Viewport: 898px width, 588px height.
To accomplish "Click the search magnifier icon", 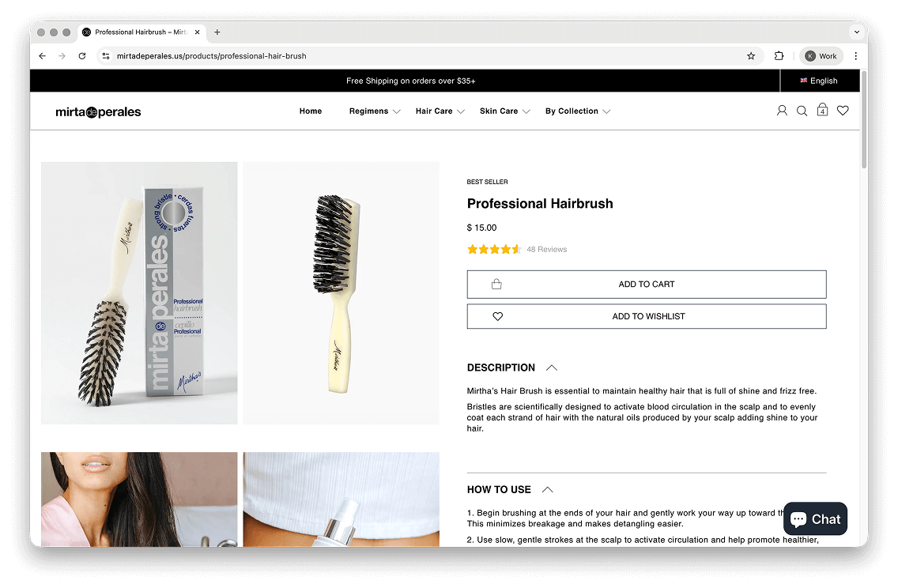I will point(802,111).
